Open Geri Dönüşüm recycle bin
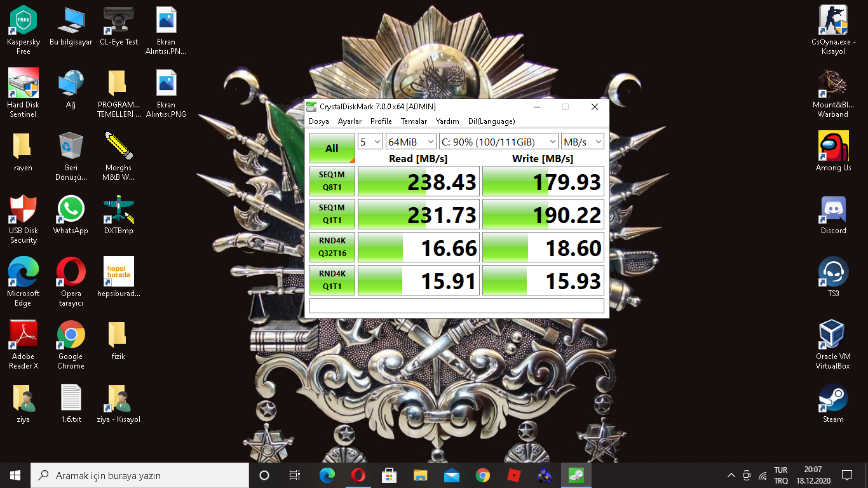 pyautogui.click(x=71, y=156)
